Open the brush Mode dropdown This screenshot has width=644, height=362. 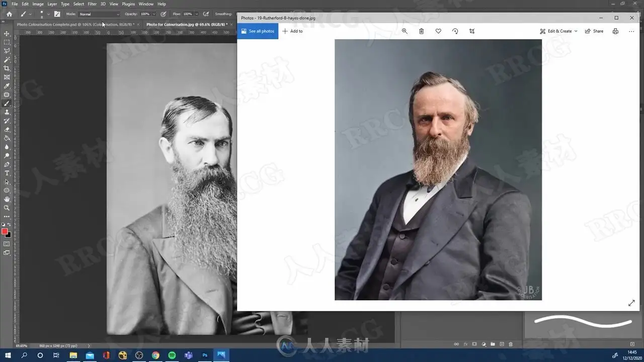coord(99,14)
